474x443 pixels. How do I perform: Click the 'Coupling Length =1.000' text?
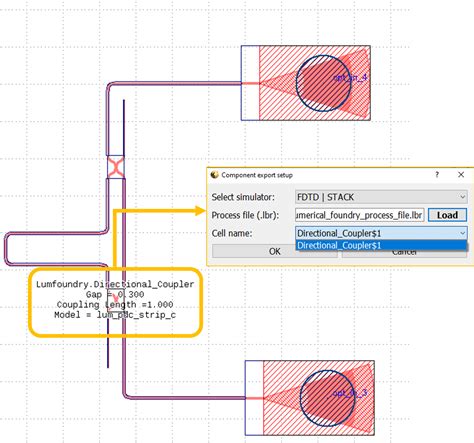click(x=115, y=305)
